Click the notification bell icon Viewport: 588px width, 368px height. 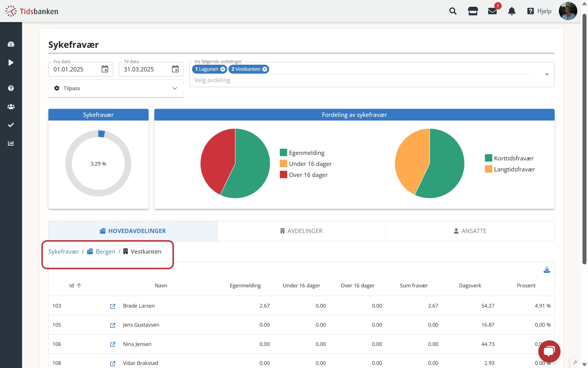[x=511, y=11]
